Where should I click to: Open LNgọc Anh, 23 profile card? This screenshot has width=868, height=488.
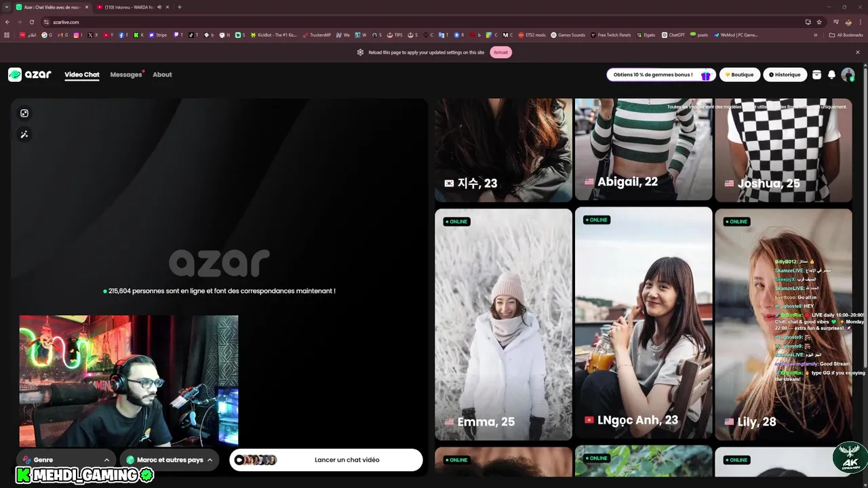coord(644,323)
